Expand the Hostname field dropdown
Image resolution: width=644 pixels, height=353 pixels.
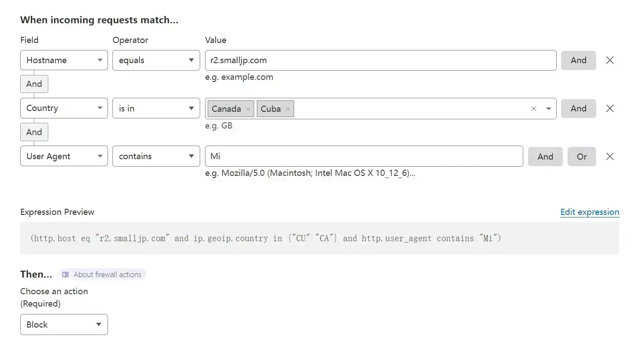pos(64,61)
